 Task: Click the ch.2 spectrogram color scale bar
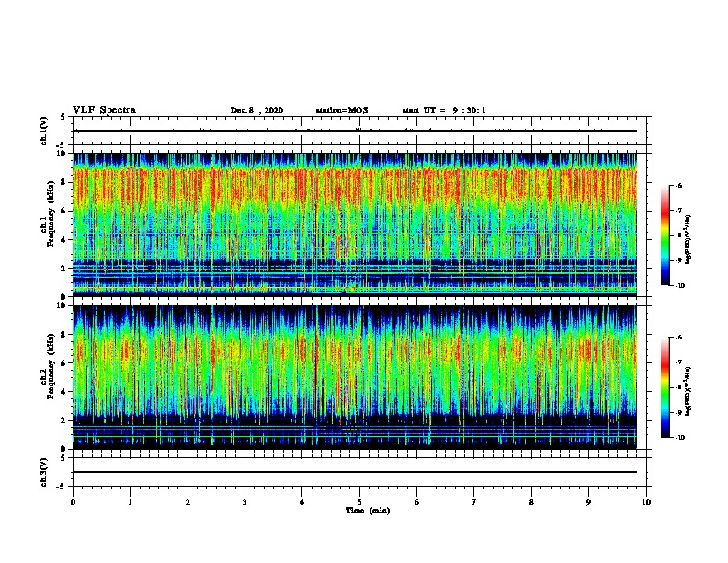click(x=665, y=387)
